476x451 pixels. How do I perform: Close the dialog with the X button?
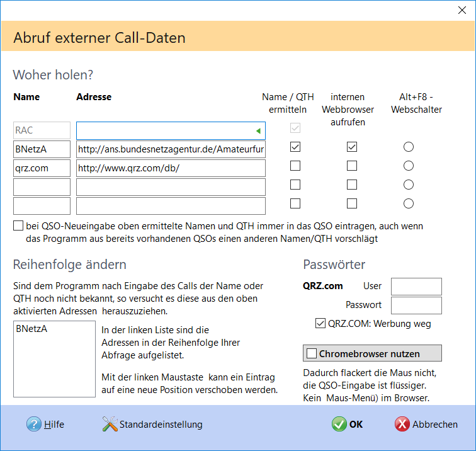click(462, 10)
